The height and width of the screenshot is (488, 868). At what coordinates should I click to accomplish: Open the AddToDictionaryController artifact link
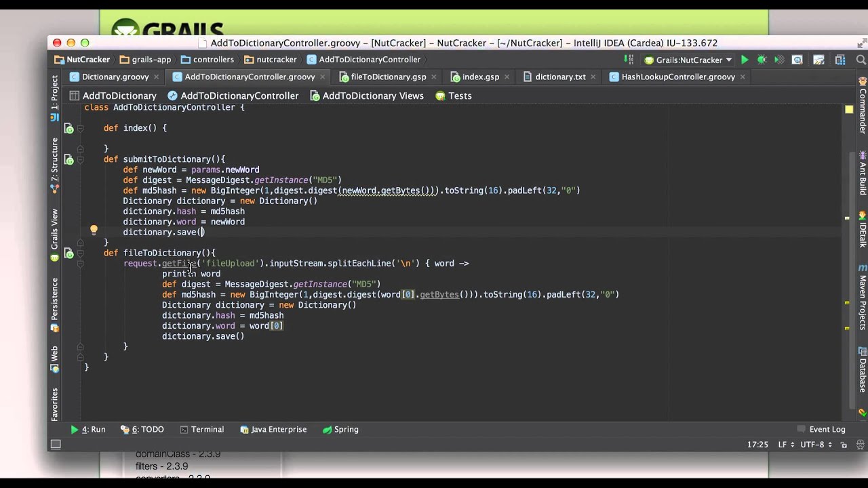pos(233,96)
